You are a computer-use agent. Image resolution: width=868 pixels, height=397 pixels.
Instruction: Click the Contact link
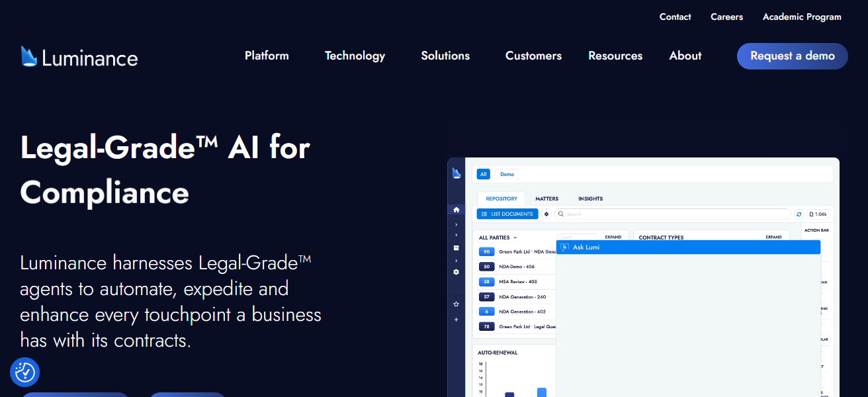675,17
